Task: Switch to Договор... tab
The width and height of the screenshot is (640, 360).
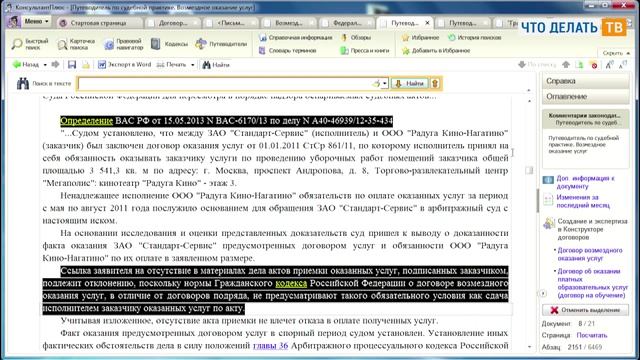Action: click(173, 23)
